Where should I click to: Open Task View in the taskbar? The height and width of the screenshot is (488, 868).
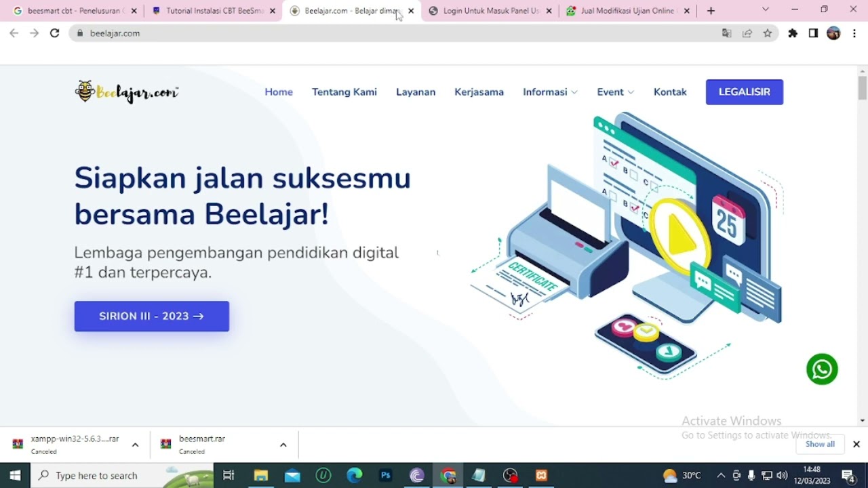[229, 475]
